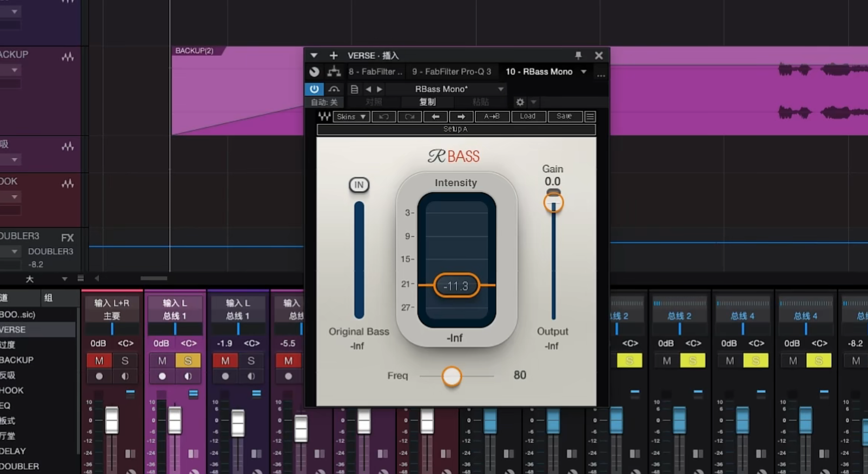Open the 10 - RBass Mono insert dropdown

pyautogui.click(x=584, y=71)
